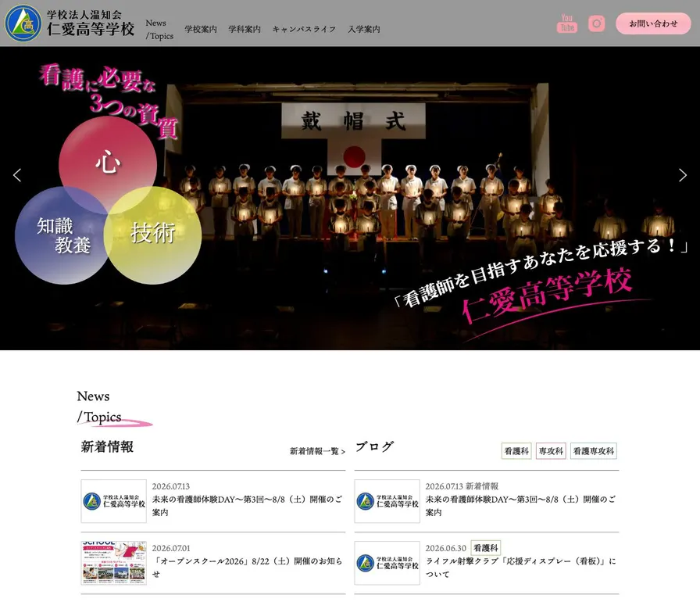Go to next slide arrow

coord(683,175)
